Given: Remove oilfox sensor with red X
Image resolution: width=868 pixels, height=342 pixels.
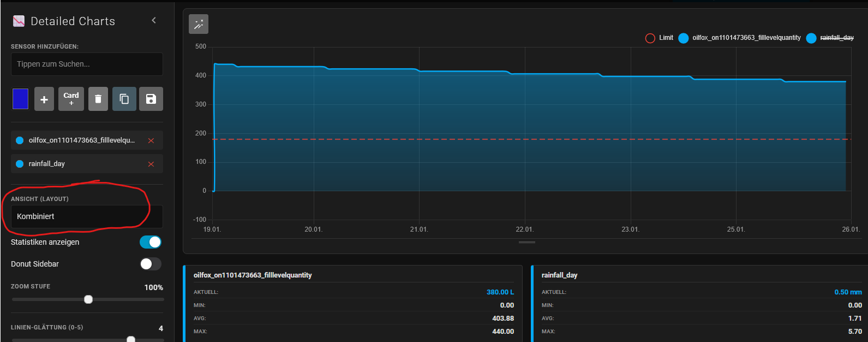Looking at the screenshot, I should tap(151, 141).
